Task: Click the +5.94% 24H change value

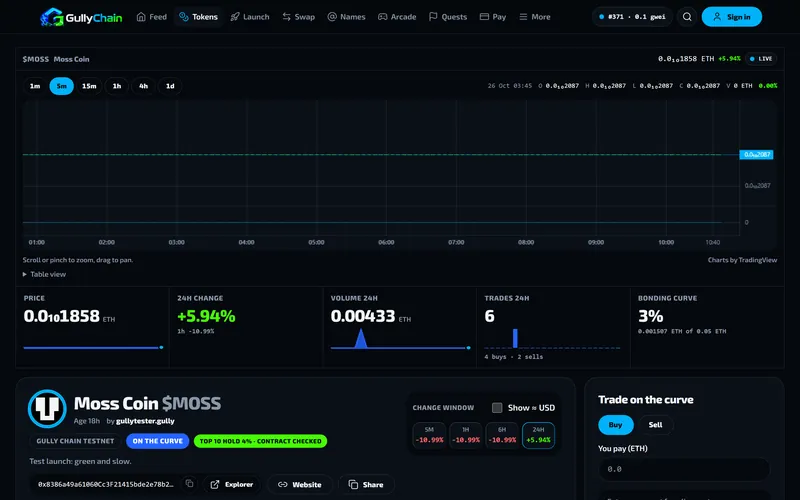Action: pos(206,316)
